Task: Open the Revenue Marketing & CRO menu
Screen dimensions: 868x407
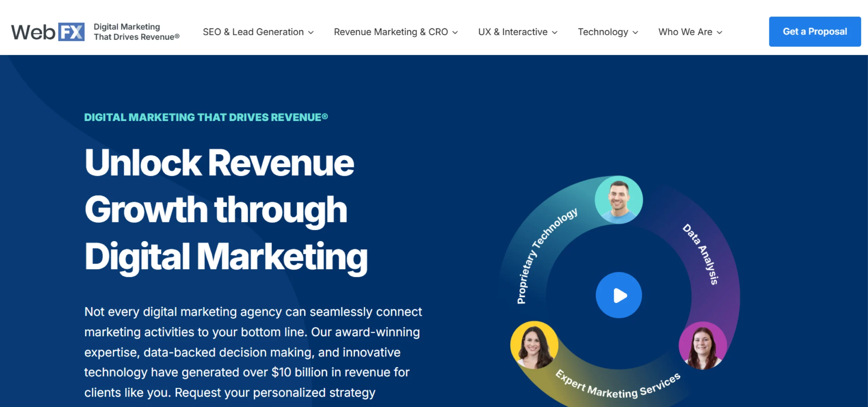Action: 391,32
